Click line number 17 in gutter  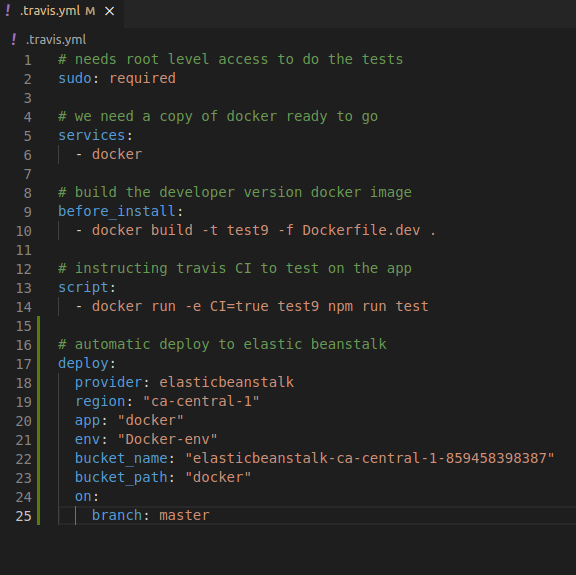(x=24, y=364)
